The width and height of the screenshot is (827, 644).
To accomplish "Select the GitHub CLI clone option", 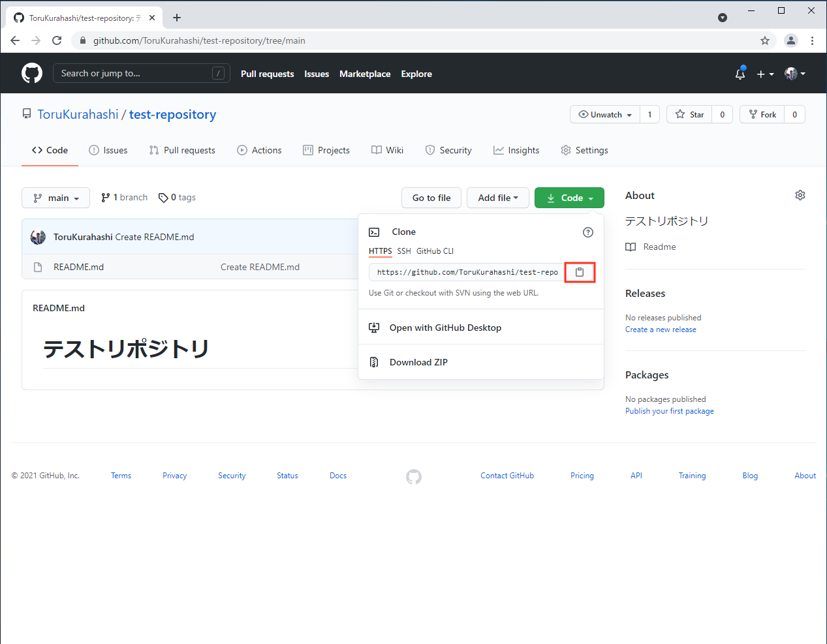I will [x=435, y=251].
